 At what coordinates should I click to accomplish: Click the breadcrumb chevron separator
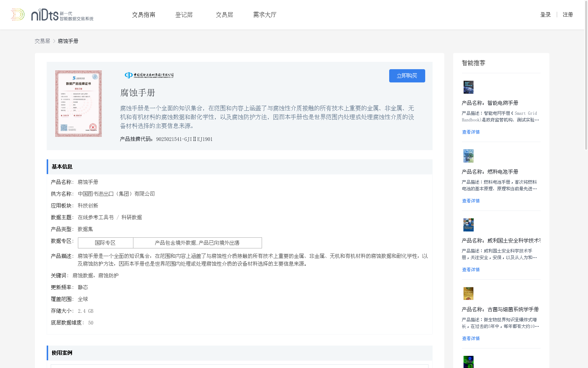[x=54, y=41]
